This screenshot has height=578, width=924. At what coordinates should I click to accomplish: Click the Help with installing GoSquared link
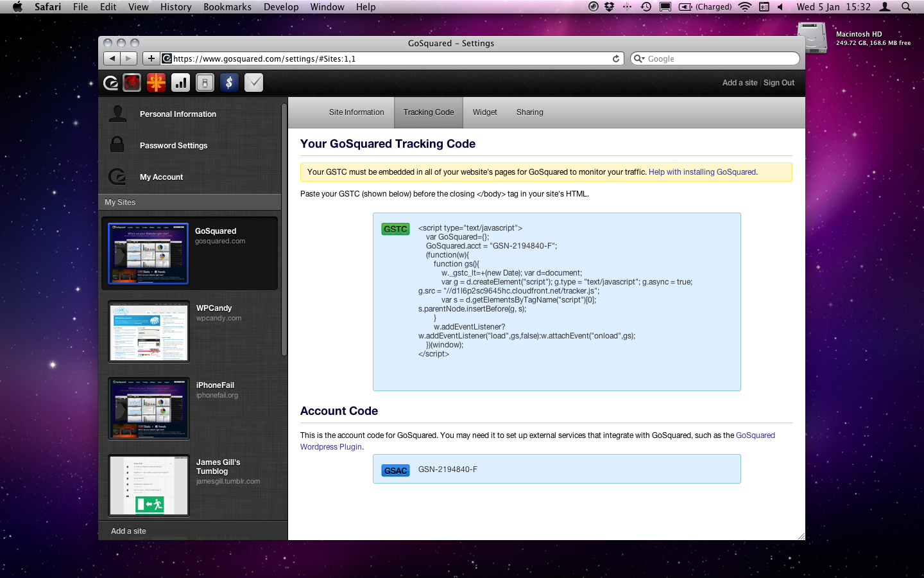(702, 172)
